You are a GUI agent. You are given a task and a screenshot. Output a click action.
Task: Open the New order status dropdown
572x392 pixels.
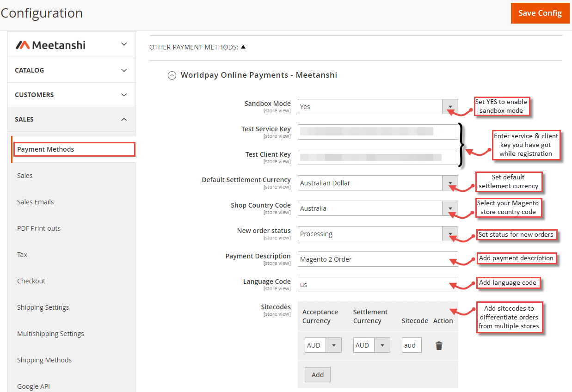point(449,233)
